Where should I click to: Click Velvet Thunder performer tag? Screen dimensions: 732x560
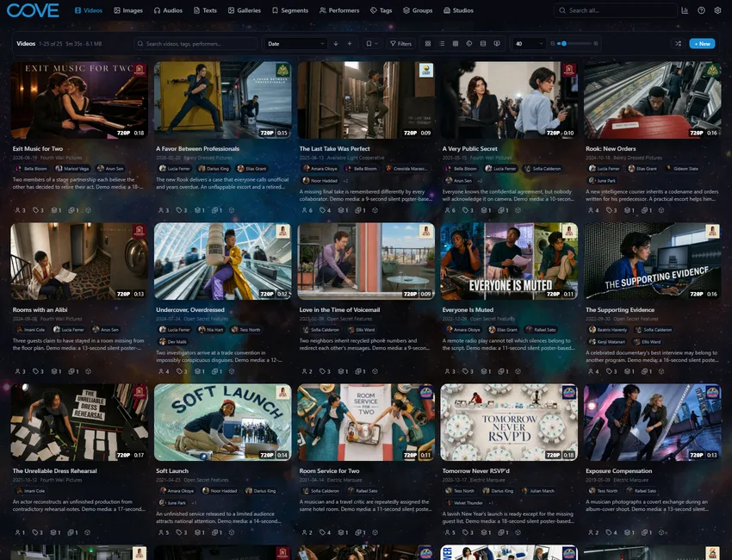tap(465, 503)
